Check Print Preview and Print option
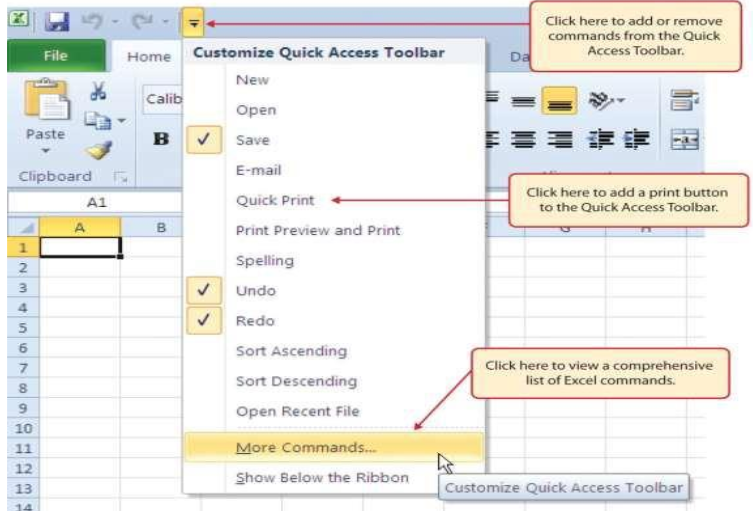Viewport: 753px width, 511px height. tap(334, 230)
